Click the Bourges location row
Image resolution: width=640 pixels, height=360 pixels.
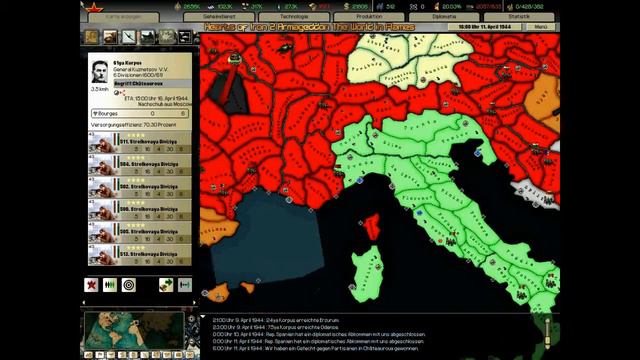point(140,113)
